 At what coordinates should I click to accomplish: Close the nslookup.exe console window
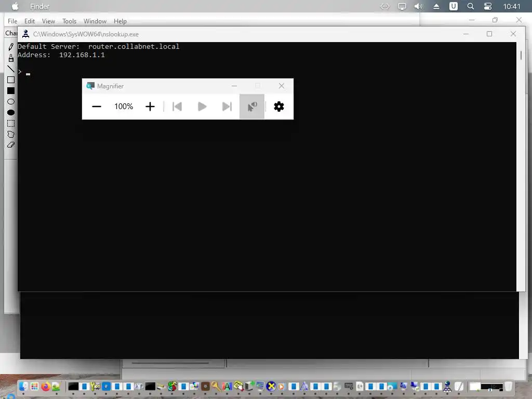point(513,34)
